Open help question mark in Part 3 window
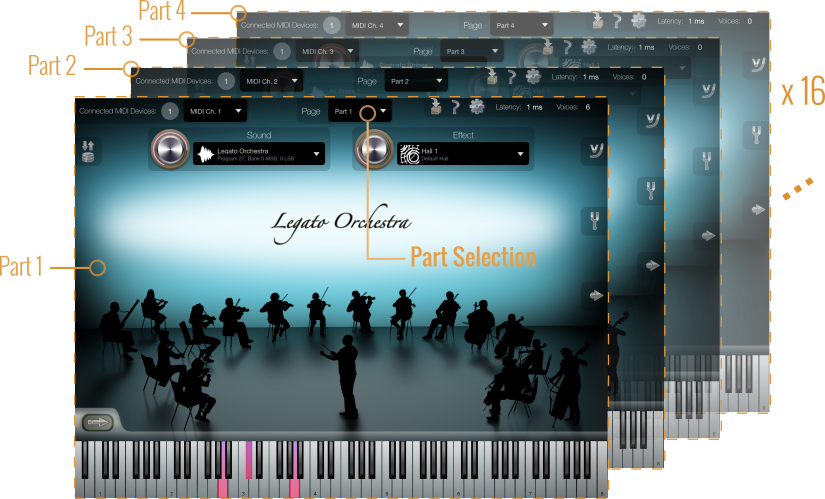The image size is (825, 499). (x=568, y=47)
